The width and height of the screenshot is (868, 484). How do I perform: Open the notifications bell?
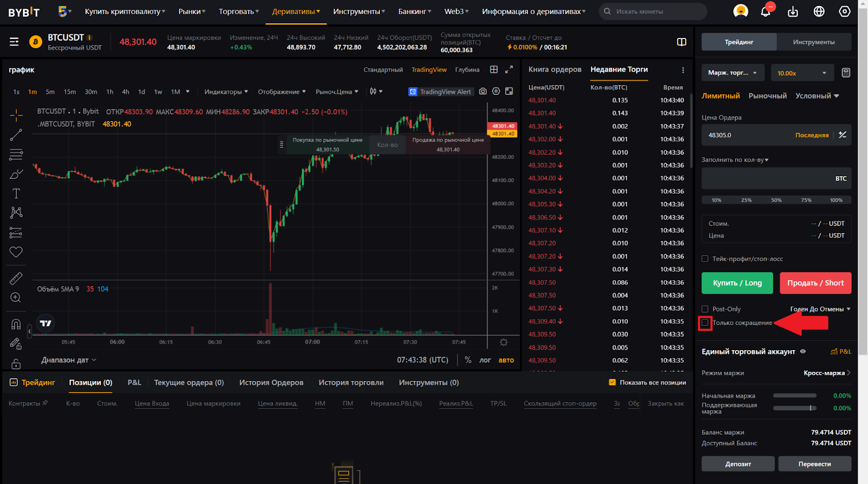click(765, 11)
